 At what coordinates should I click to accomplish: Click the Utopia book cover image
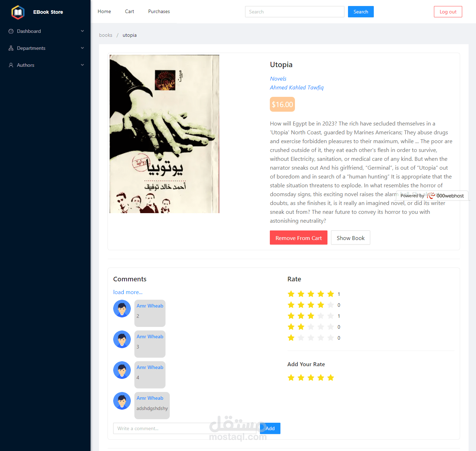pos(164,134)
